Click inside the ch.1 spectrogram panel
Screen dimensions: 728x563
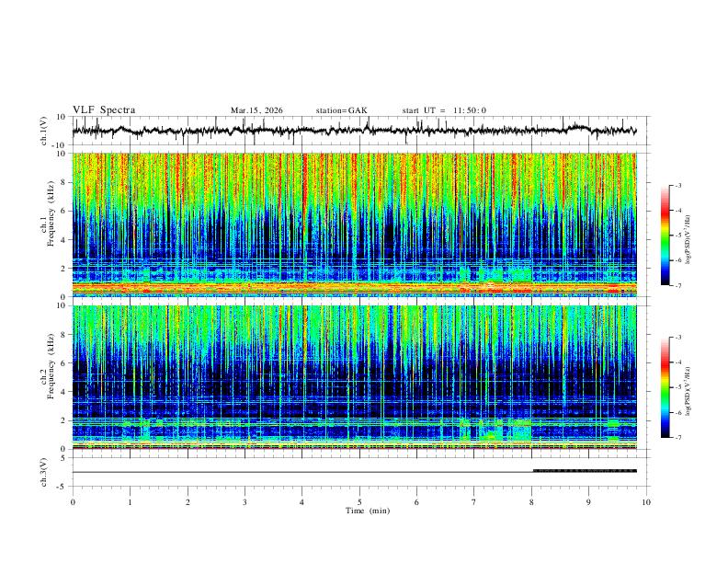(354, 224)
